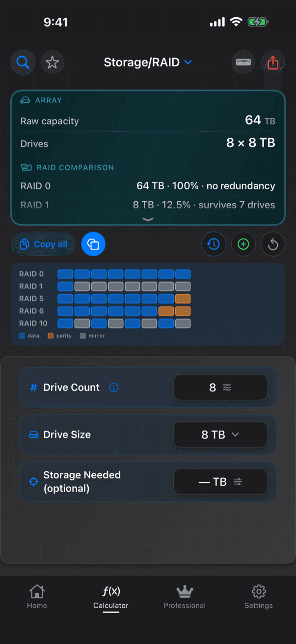296x644 pixels.
Task: Tap the Drive Count info icon
Action: click(x=113, y=387)
